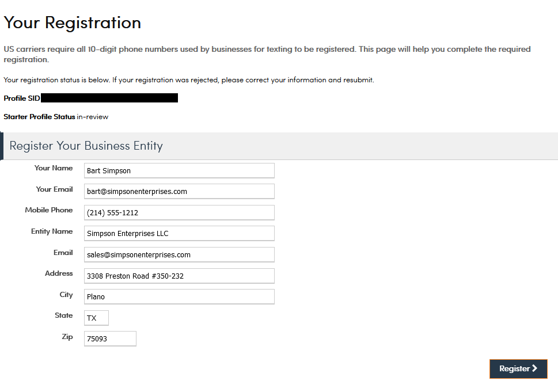Screen dimensions: 558x392
Task: Focus the field containing sales@simpsonenterprises.com
Action: click(x=179, y=254)
